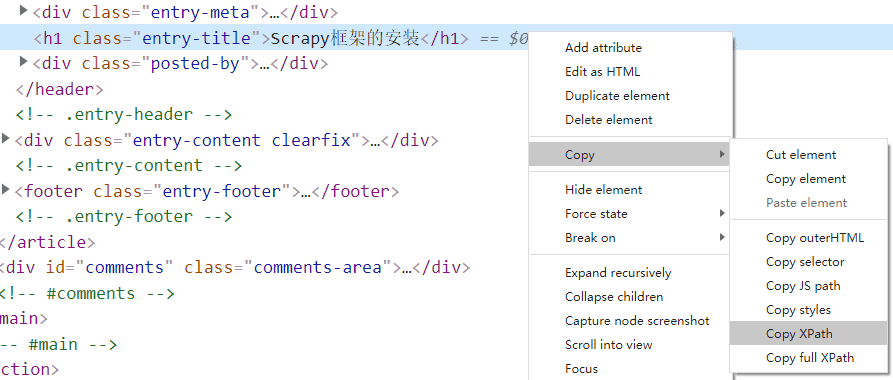This screenshot has width=893, height=380.
Task: Click Copy outerHTML option
Action: [815, 238]
